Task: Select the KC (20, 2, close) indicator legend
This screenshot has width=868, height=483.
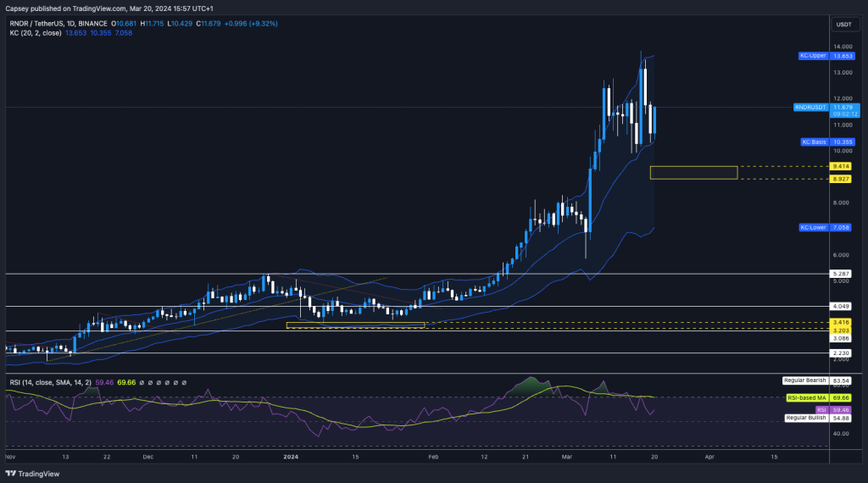Action: click(x=42, y=33)
